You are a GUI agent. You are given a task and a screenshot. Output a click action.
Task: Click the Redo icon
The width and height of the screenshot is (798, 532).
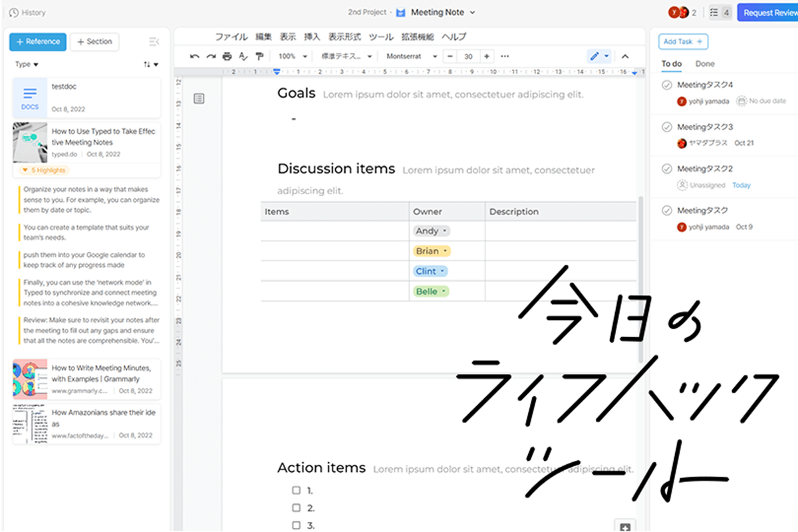(x=211, y=56)
